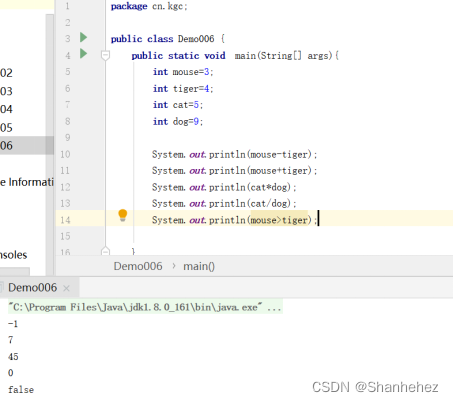Click the console output value 7
The width and height of the screenshot is (454, 402).
11,340
